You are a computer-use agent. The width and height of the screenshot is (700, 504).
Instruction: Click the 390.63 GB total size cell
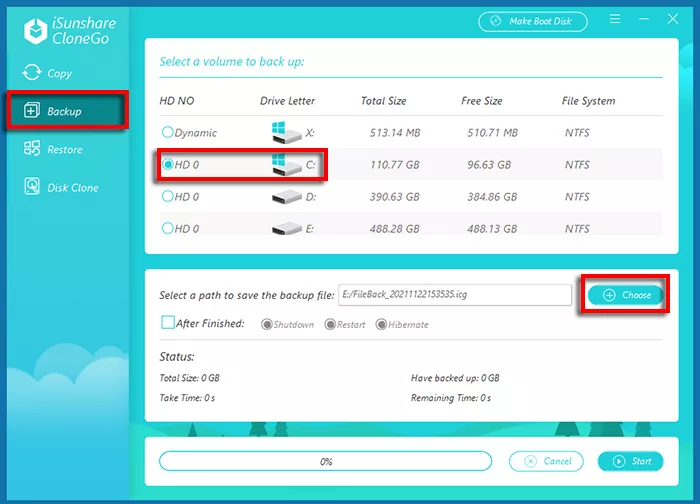tap(395, 196)
